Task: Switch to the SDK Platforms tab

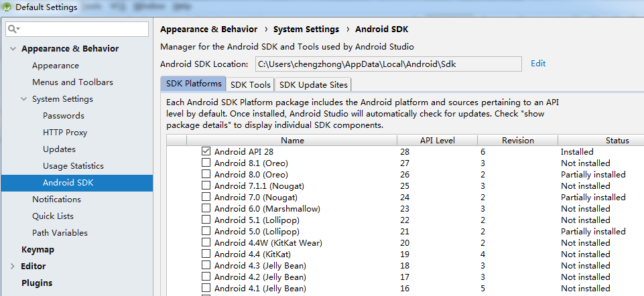Action: pos(194,84)
